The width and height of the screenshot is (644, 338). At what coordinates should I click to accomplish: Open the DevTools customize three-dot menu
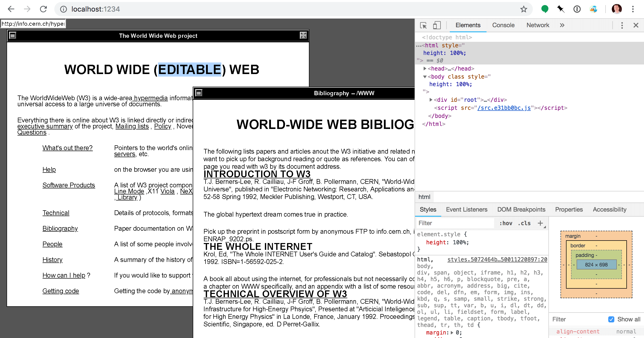(622, 25)
